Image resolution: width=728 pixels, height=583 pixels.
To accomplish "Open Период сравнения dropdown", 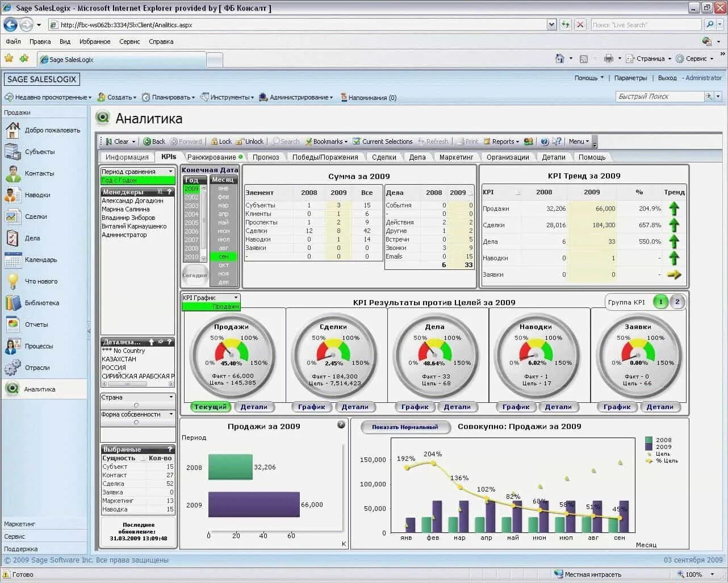I will point(138,172).
